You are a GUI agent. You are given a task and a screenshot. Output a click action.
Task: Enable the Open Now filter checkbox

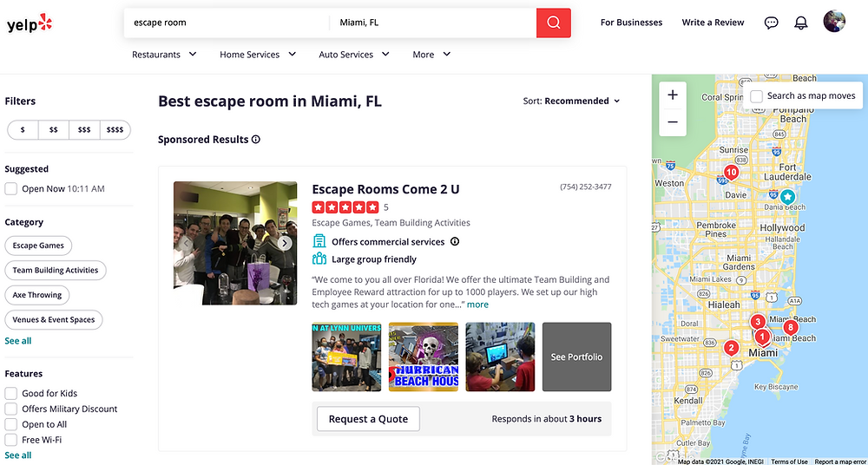[10, 189]
